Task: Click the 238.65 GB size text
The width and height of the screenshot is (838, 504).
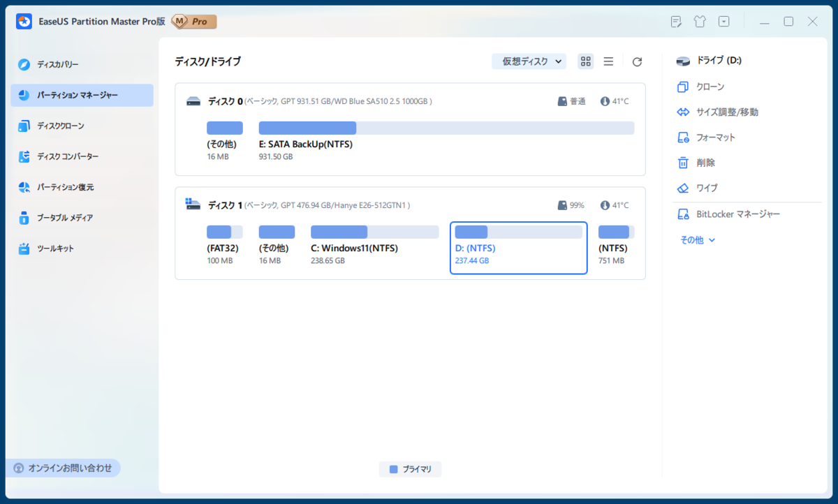Action: [328, 260]
